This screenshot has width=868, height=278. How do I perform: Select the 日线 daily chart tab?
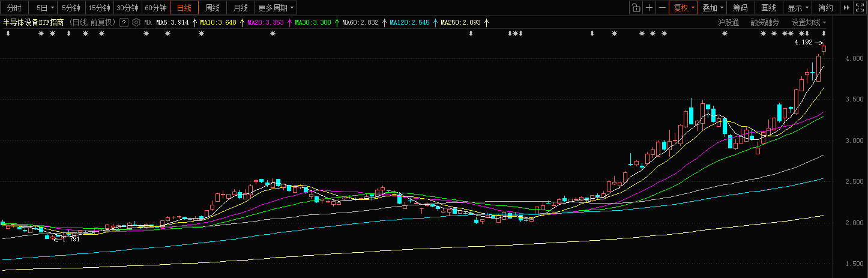pos(184,8)
